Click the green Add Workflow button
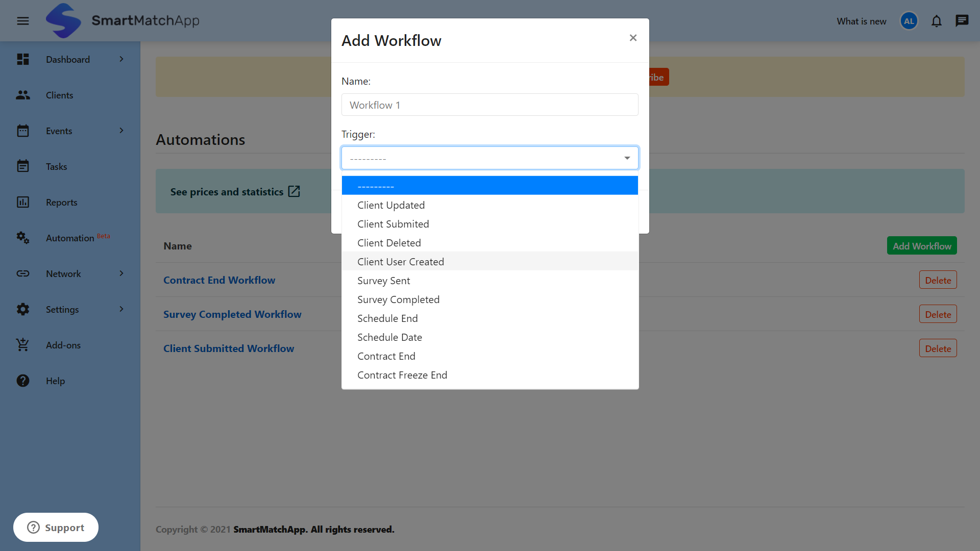The width and height of the screenshot is (980, 551). (921, 245)
